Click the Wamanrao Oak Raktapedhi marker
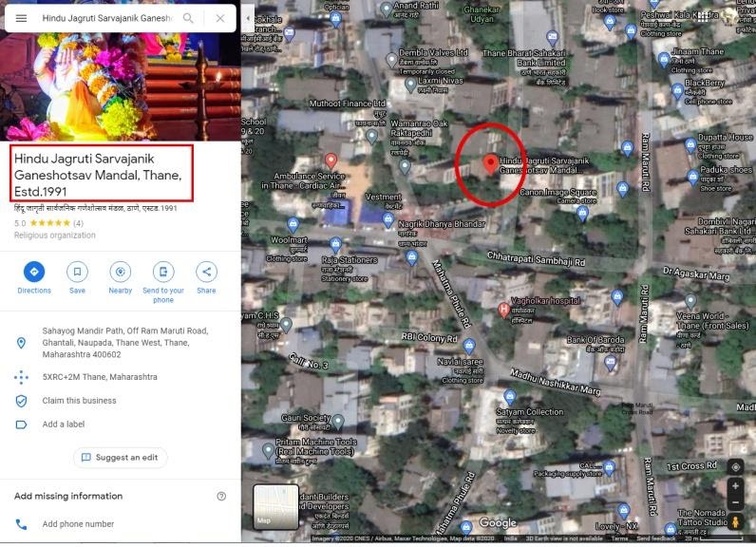This screenshot has width=756, height=547. coord(405,167)
